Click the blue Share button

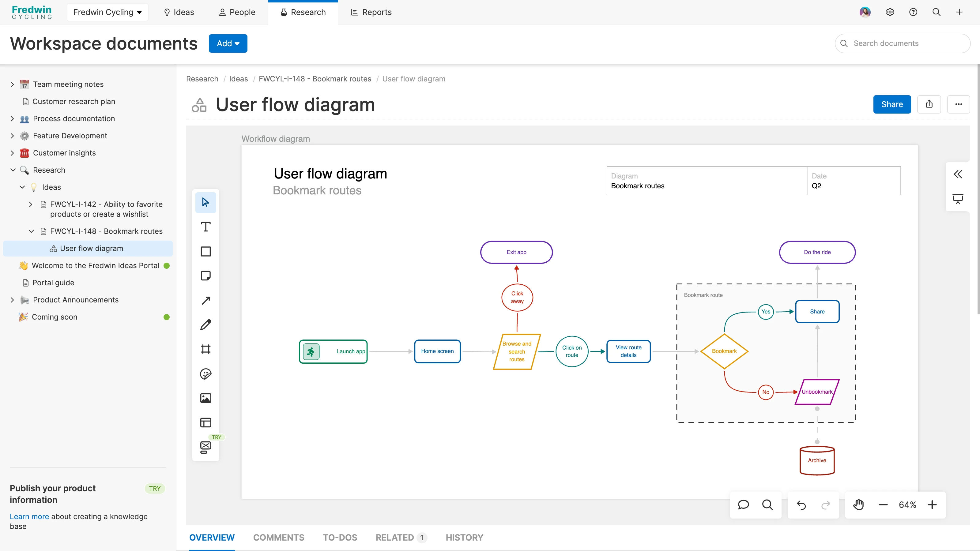coord(892,104)
